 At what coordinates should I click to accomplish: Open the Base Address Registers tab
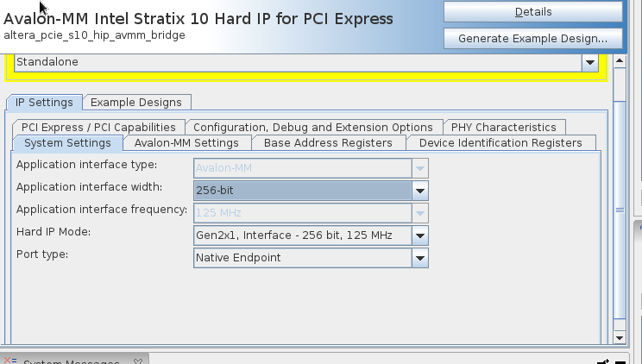click(x=328, y=142)
